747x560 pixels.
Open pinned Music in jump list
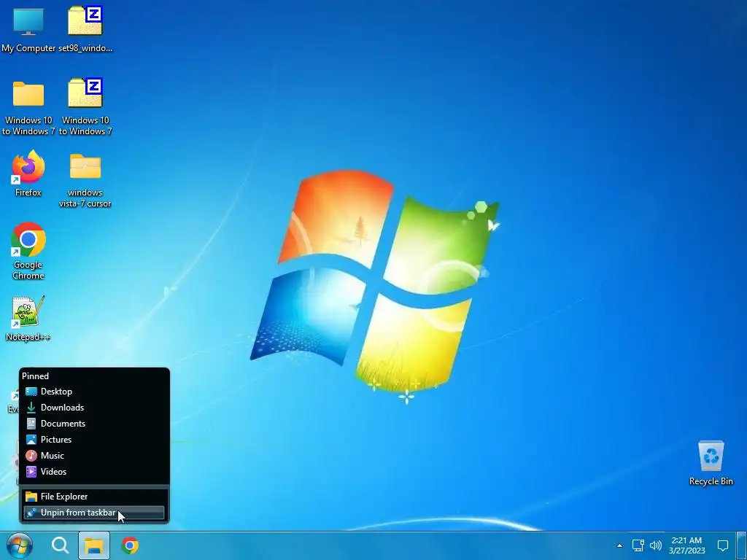[94, 456]
